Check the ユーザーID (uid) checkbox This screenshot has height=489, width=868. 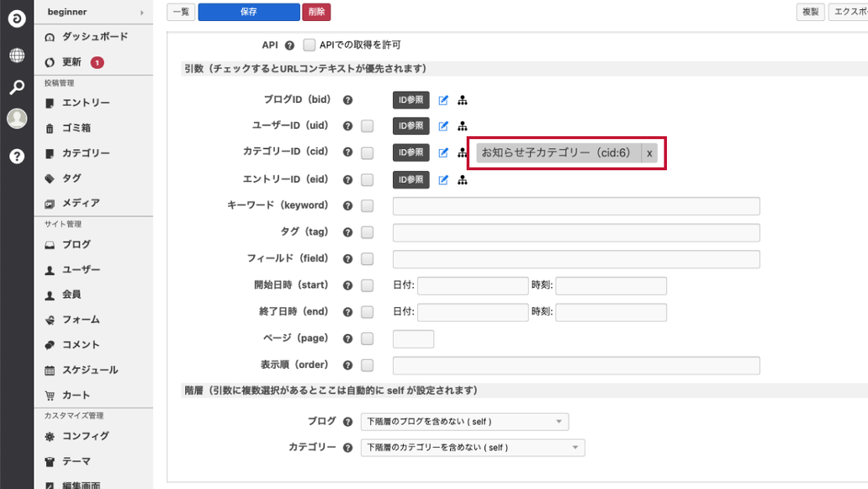tap(367, 126)
